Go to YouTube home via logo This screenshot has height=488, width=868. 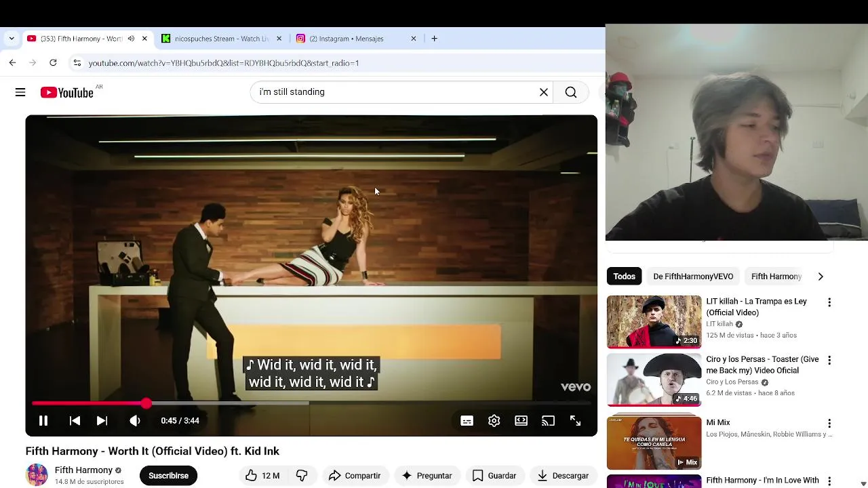click(67, 93)
